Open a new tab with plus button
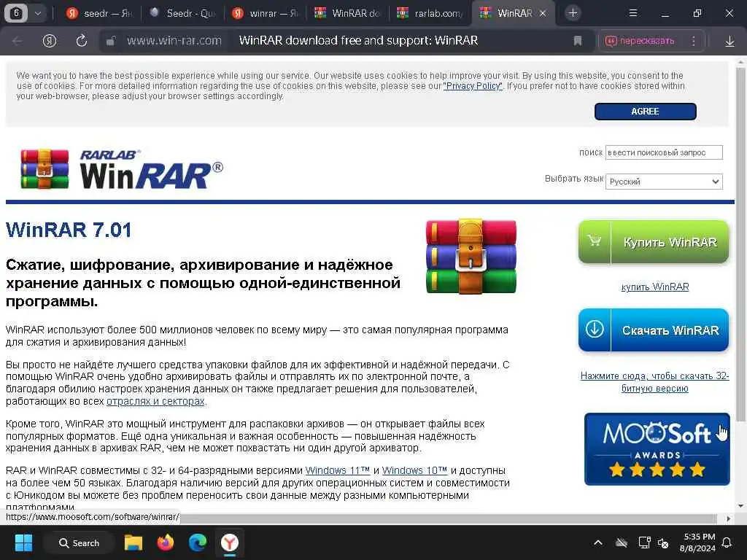This screenshot has height=560, width=747. click(573, 13)
